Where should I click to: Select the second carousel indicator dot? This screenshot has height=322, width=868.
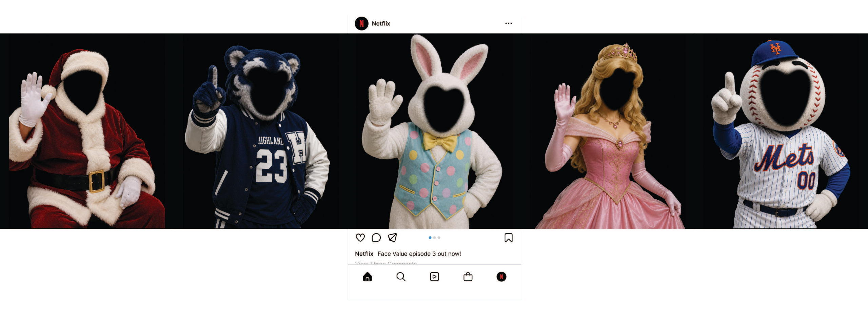pyautogui.click(x=434, y=238)
